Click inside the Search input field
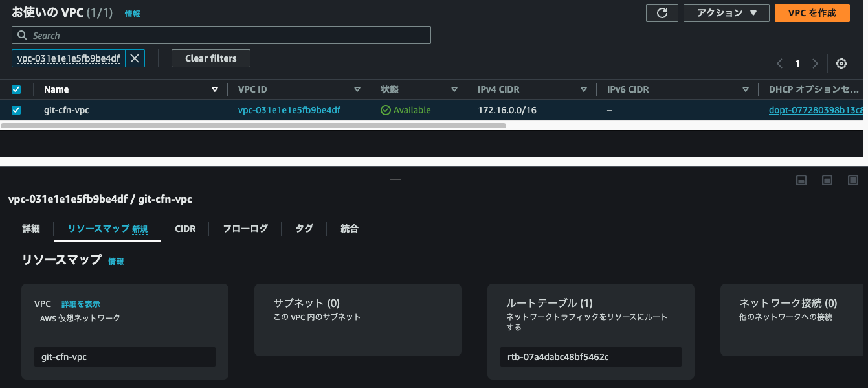 [194, 35]
